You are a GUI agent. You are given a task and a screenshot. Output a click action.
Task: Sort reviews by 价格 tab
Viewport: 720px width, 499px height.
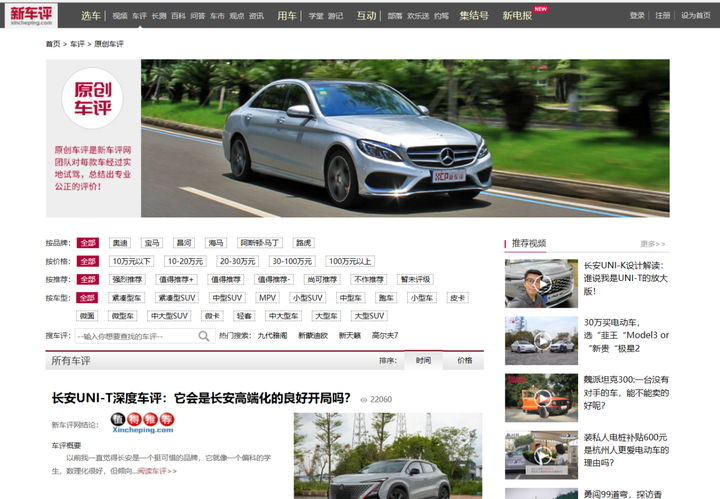pyautogui.click(x=465, y=361)
